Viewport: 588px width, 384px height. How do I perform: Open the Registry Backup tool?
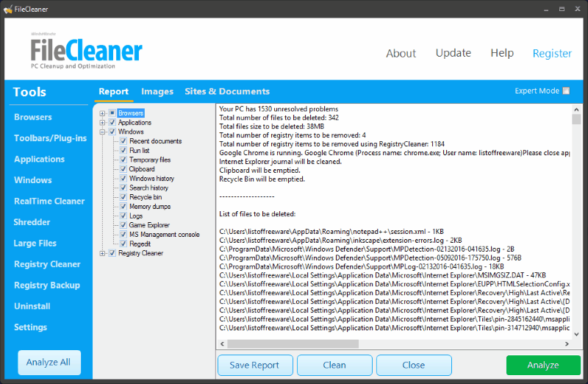click(47, 285)
